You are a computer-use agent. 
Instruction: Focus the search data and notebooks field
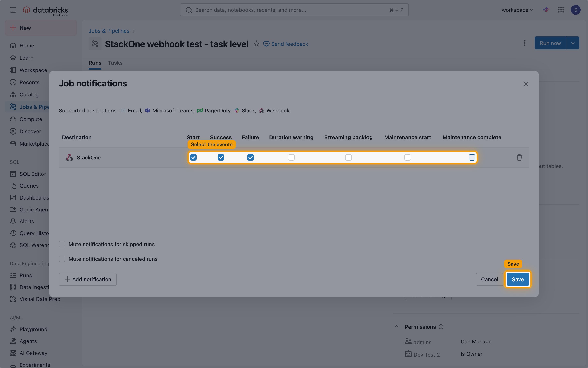click(294, 10)
